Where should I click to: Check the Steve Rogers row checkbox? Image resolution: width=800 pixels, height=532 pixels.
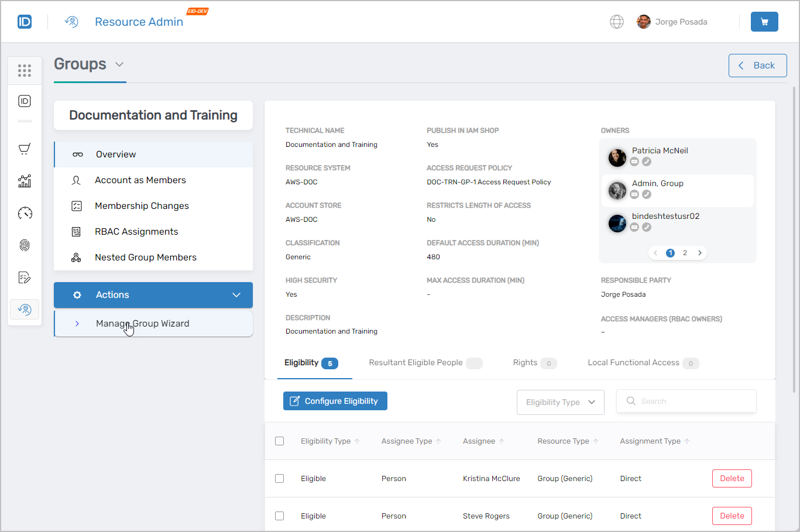click(x=280, y=516)
